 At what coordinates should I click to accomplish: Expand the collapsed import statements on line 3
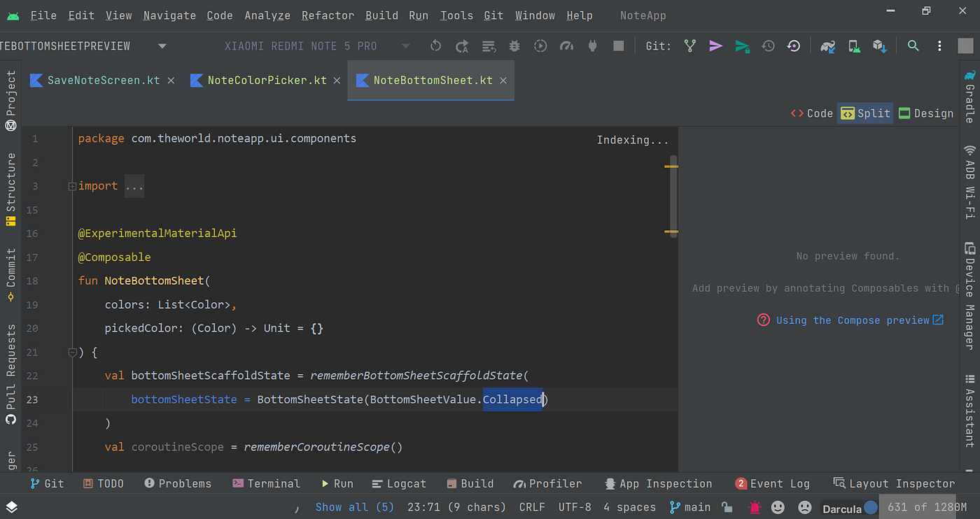tap(134, 185)
